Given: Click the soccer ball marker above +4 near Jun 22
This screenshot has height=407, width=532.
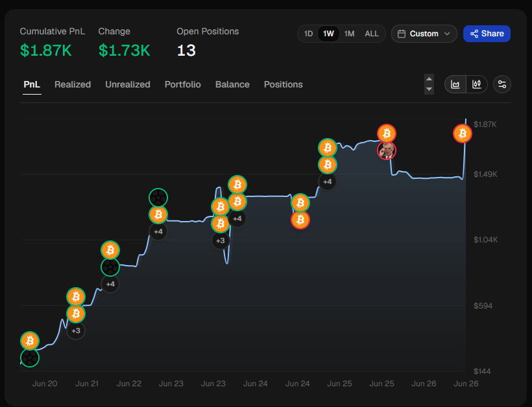Looking at the screenshot, I should [110, 267].
